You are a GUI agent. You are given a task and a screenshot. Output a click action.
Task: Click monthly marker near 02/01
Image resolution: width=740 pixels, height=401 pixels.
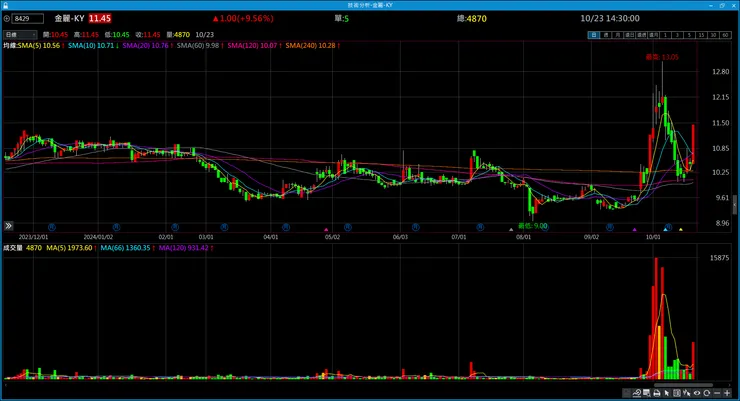pyautogui.click(x=175, y=227)
